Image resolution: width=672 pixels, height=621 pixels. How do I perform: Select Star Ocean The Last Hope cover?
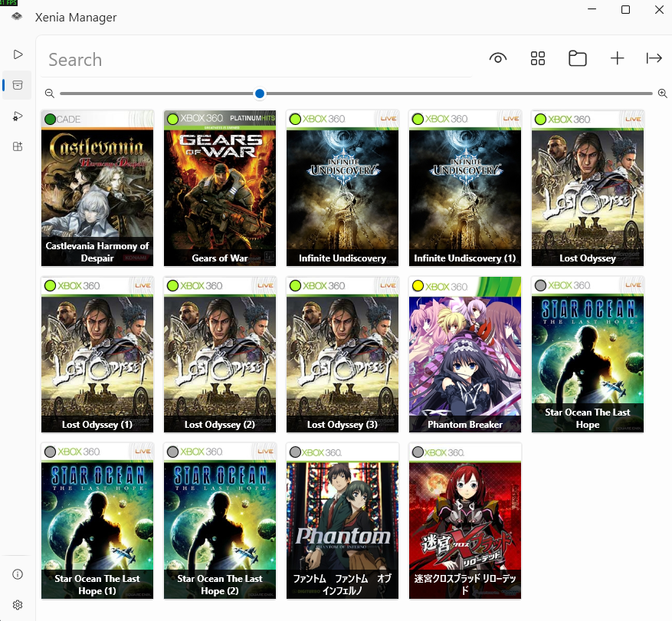pos(588,355)
